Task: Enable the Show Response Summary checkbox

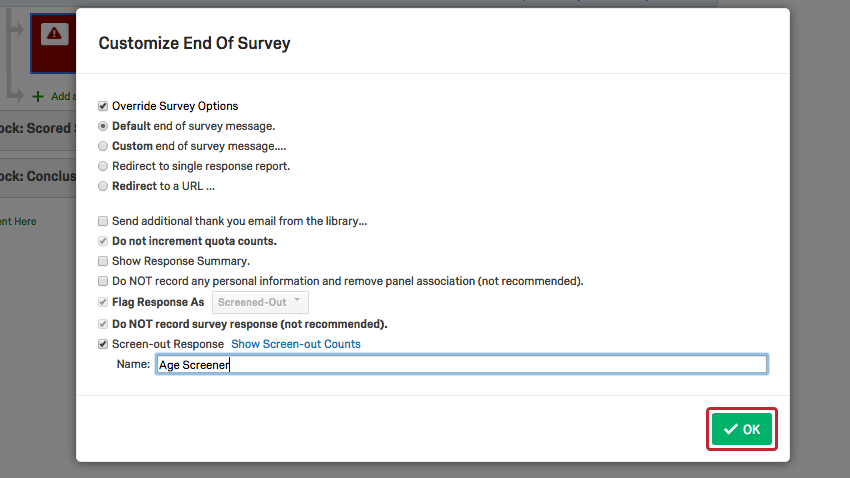Action: [103, 261]
